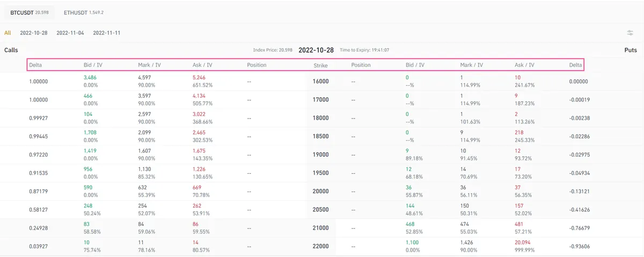The height and width of the screenshot is (257, 644).
Task: Click the Index Price 20,598 label
Action: 273,50
